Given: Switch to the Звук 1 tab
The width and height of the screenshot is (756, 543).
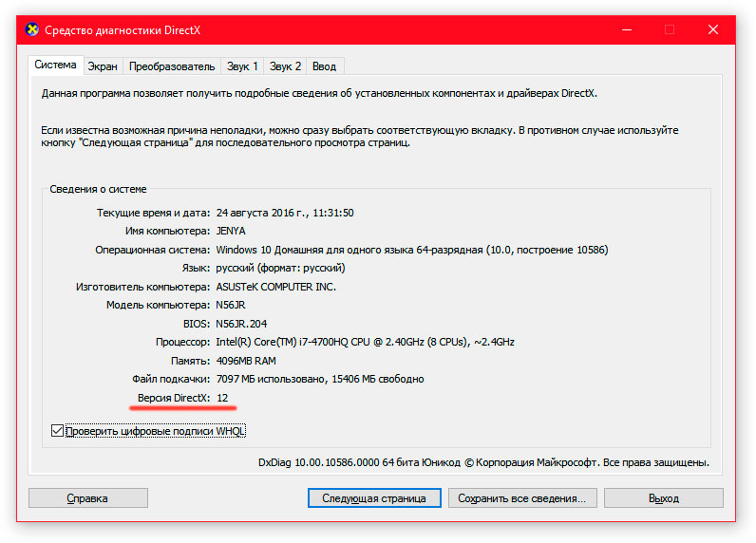Looking at the screenshot, I should click(x=242, y=66).
